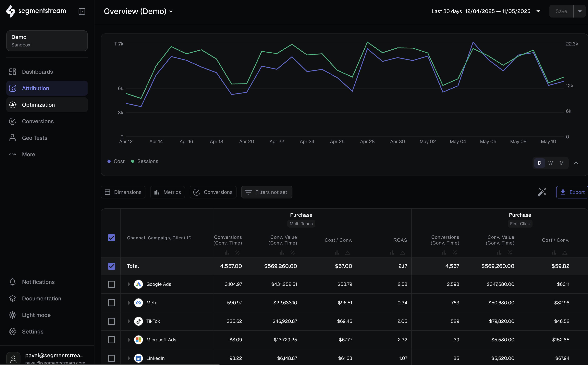Go to Attribution section
The width and height of the screenshot is (588, 365).
(x=47, y=88)
